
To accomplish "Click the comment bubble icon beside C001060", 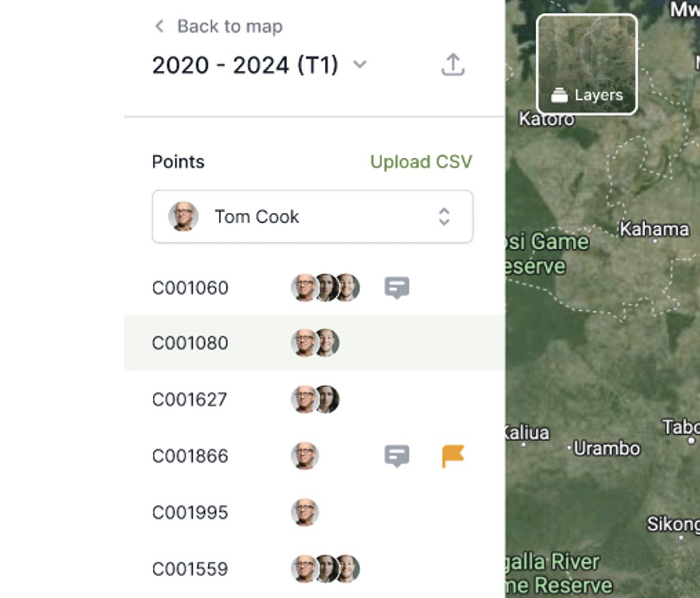I will [396, 287].
